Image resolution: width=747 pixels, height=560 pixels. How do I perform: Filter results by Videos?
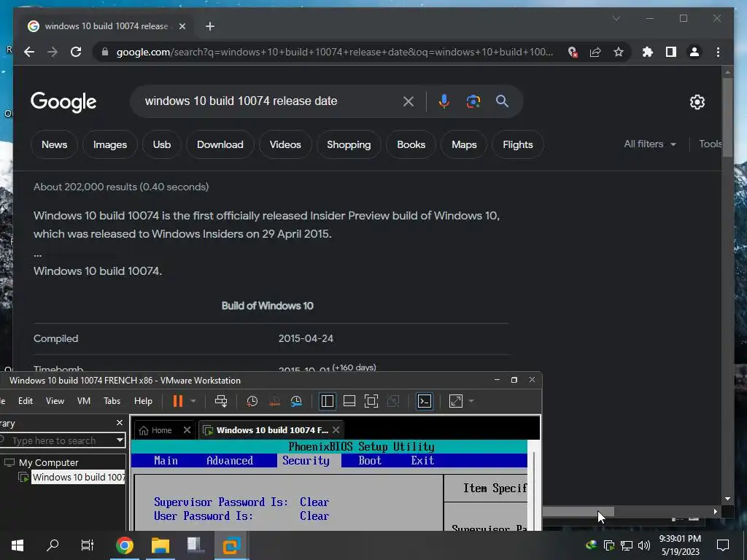285,144
